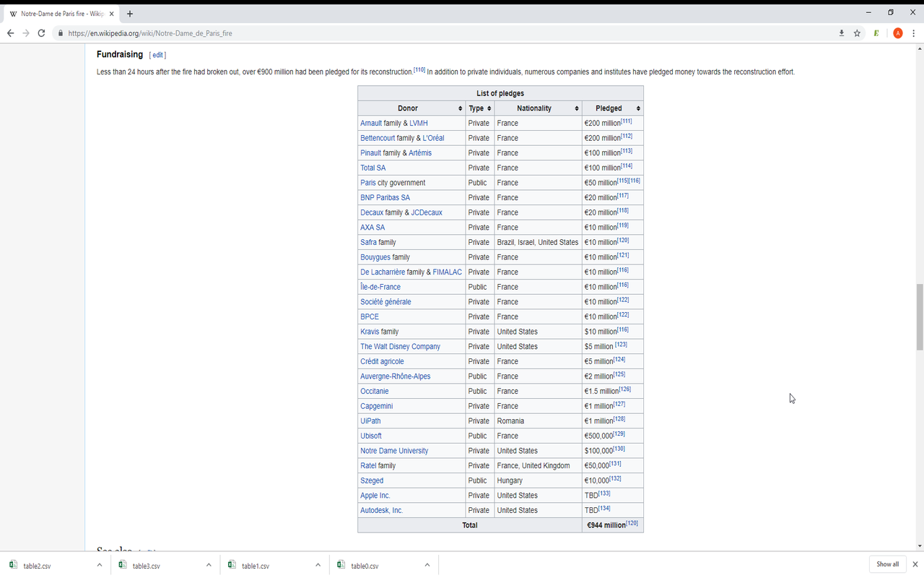
Task: Expand options for table2.csv download
Action: click(x=99, y=565)
